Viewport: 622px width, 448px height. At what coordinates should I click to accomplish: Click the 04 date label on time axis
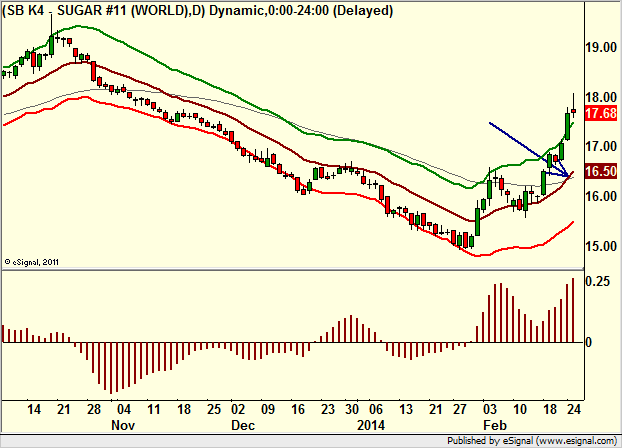[x=123, y=409]
